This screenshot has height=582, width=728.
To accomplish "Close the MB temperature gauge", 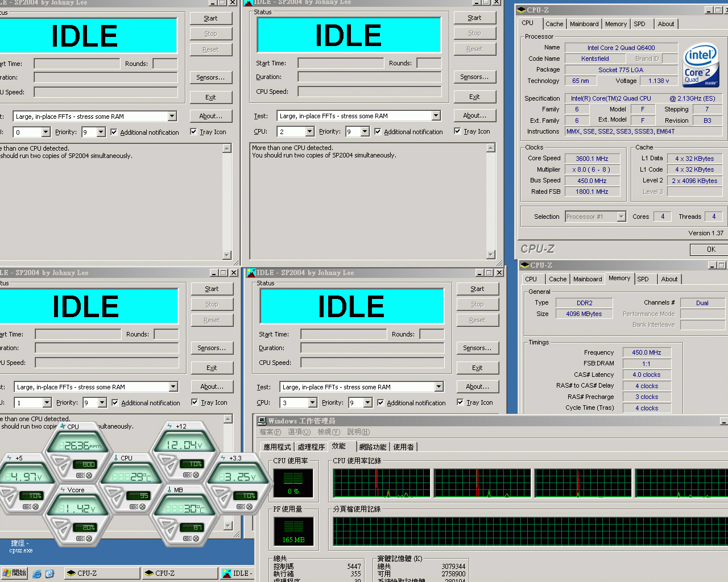I will [196, 538].
